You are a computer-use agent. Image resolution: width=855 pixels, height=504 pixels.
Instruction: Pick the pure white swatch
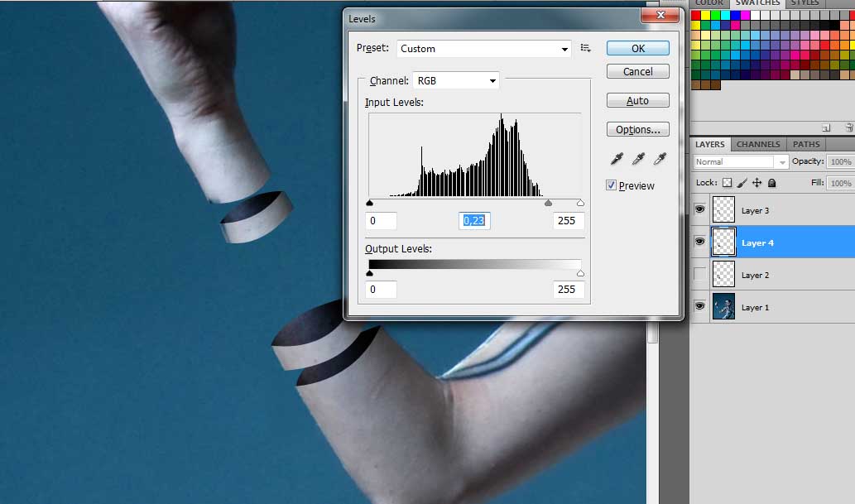click(756, 15)
